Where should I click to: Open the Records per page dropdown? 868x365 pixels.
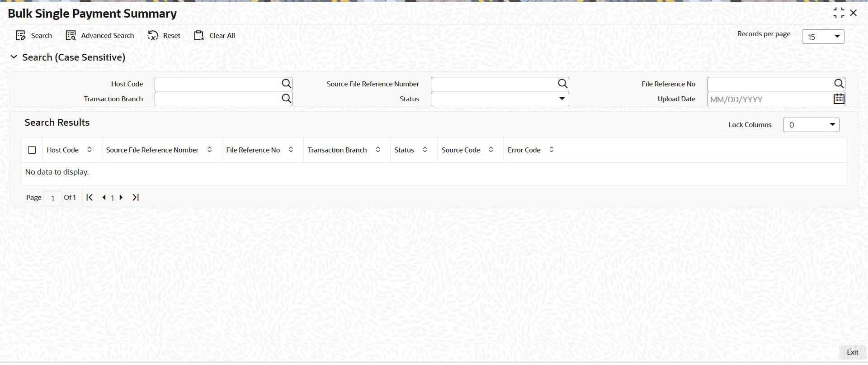pos(823,37)
